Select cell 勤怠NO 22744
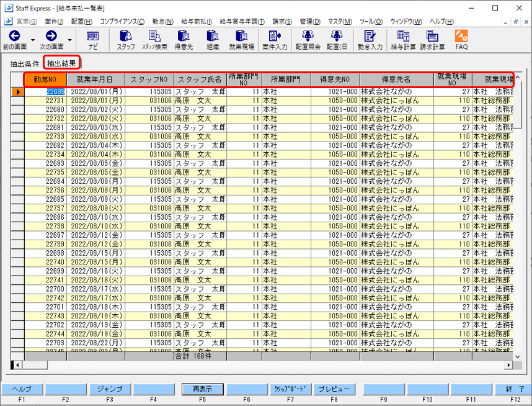The width and height of the screenshot is (532, 406). click(45, 334)
